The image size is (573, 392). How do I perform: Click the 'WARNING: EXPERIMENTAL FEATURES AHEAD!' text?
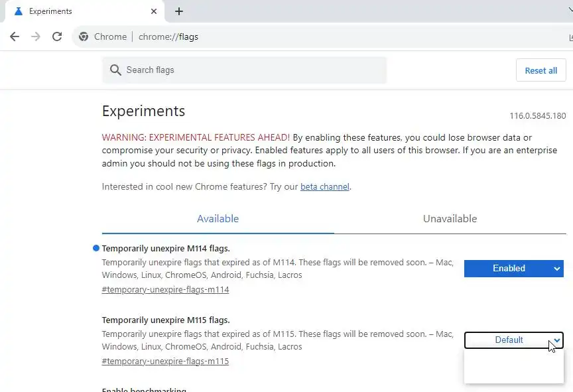click(x=196, y=137)
